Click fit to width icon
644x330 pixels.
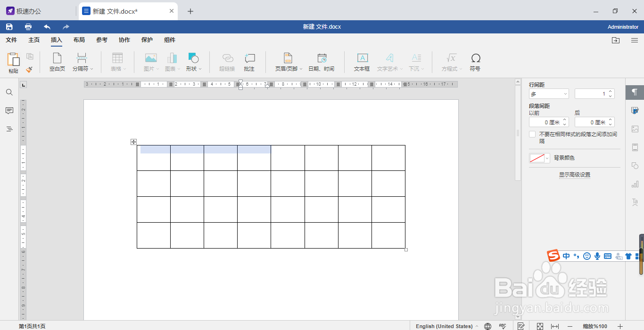(x=555, y=326)
